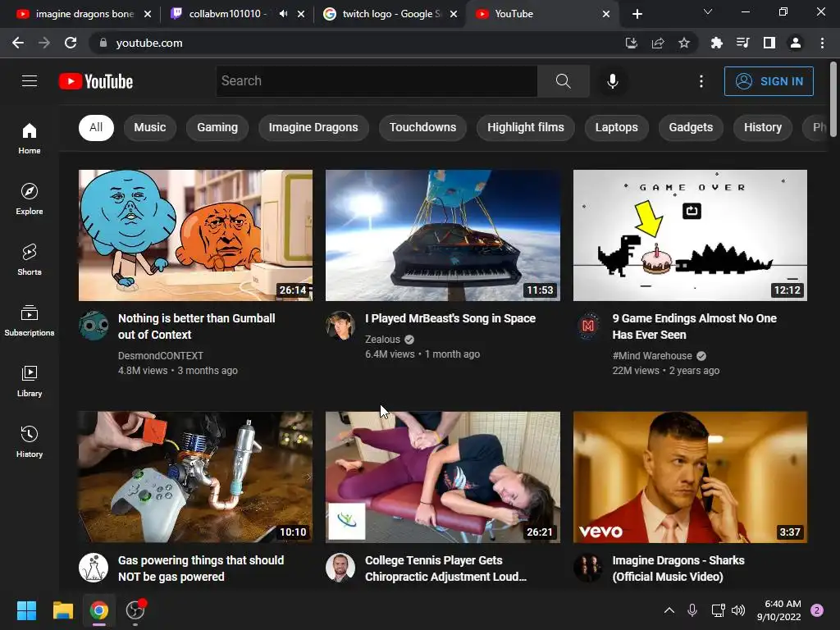This screenshot has height=630, width=840.
Task: Play the Game Over dinosaur thumbnail
Action: (690, 235)
